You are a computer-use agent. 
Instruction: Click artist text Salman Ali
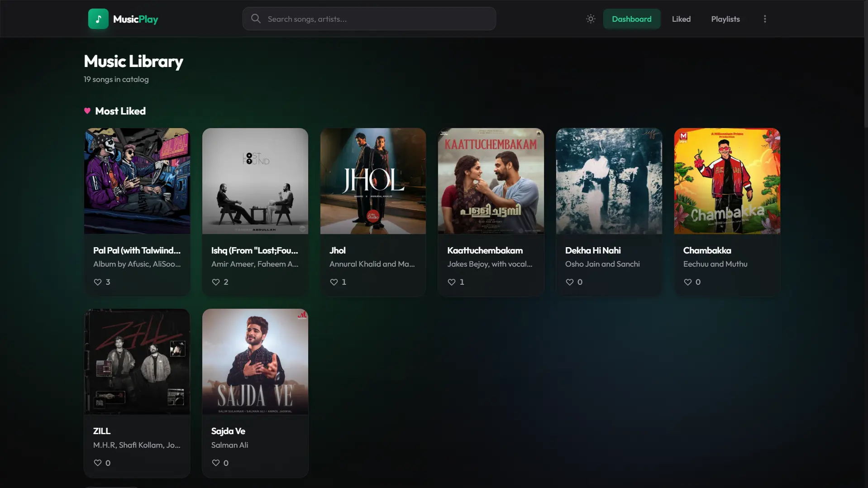tap(229, 445)
